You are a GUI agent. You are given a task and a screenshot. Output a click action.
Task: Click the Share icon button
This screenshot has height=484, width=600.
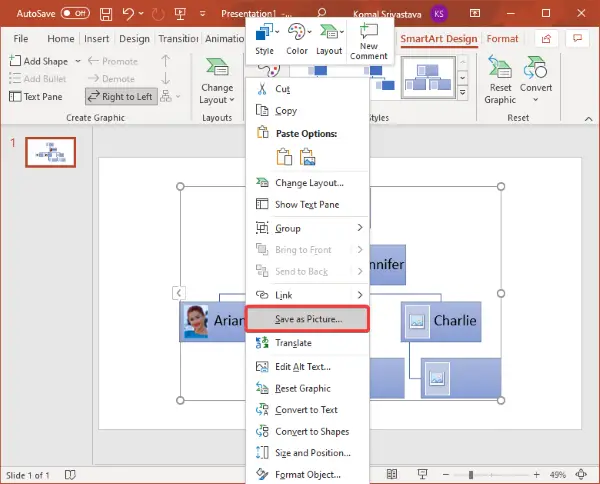point(546,38)
